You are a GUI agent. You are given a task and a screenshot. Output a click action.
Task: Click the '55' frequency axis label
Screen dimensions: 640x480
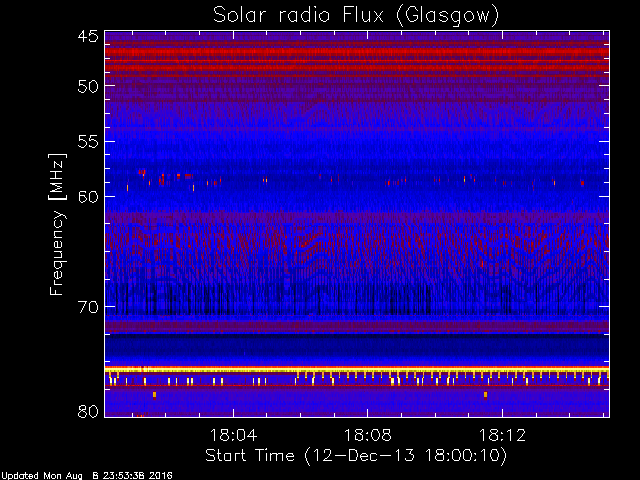pos(88,142)
